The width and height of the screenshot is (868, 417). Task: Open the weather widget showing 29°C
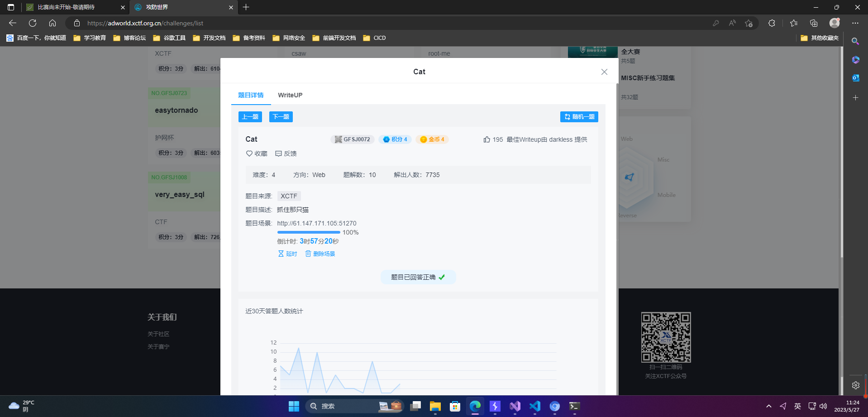point(22,406)
